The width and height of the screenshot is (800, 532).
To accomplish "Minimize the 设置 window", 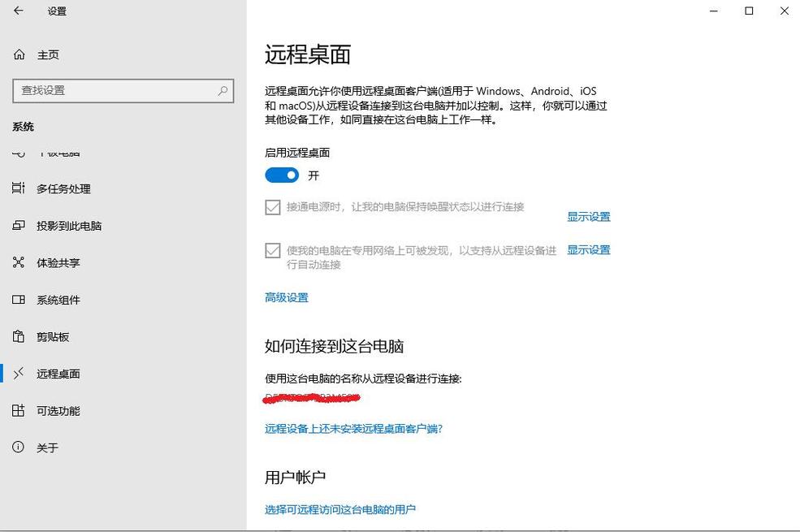I will click(x=714, y=11).
